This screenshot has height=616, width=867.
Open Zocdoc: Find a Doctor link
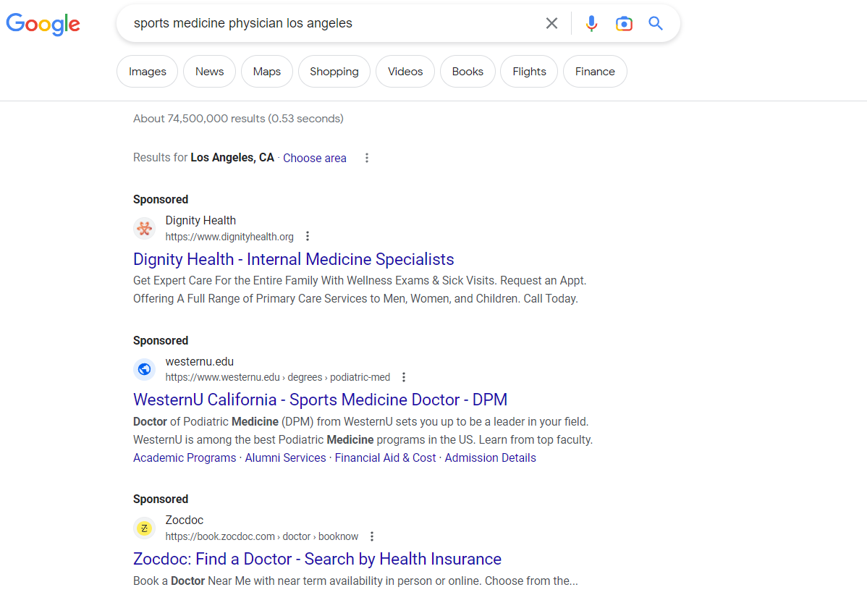(x=318, y=559)
